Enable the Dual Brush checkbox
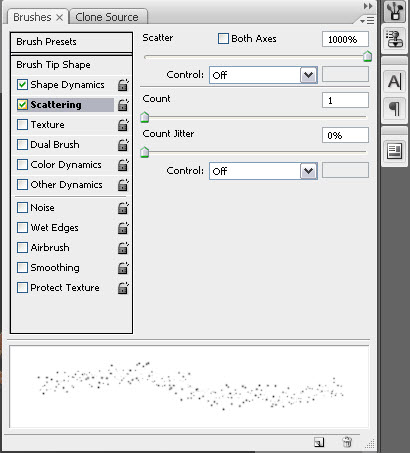This screenshot has width=410, height=453. (x=22, y=145)
